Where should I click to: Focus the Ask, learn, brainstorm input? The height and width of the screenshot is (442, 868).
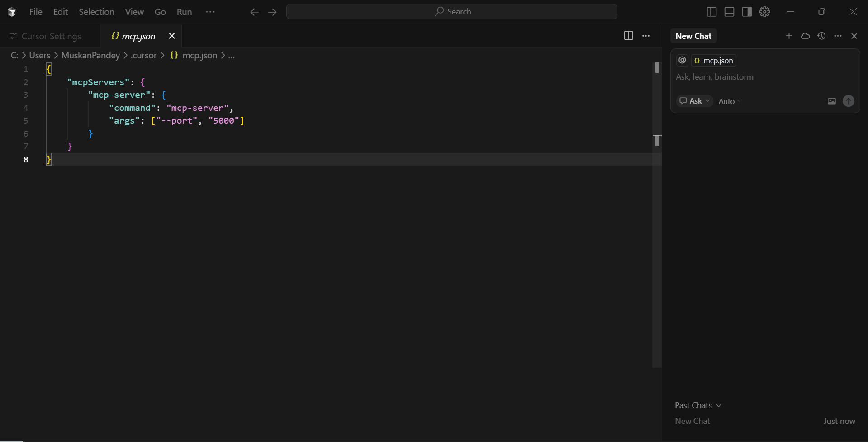tap(764, 77)
